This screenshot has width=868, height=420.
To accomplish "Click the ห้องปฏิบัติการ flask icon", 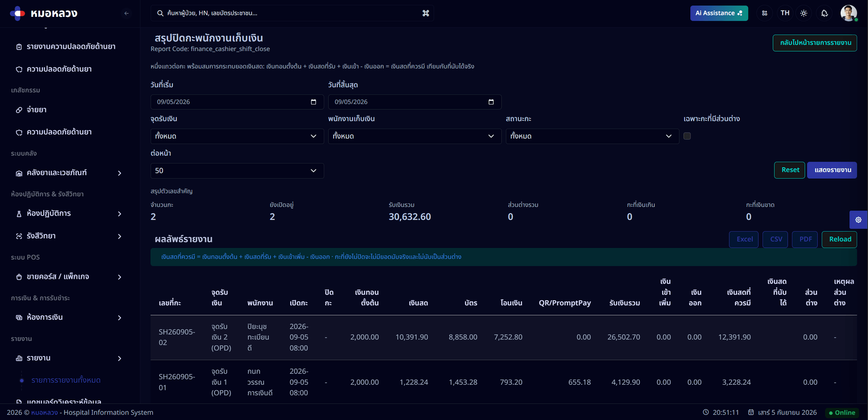I will click(19, 213).
